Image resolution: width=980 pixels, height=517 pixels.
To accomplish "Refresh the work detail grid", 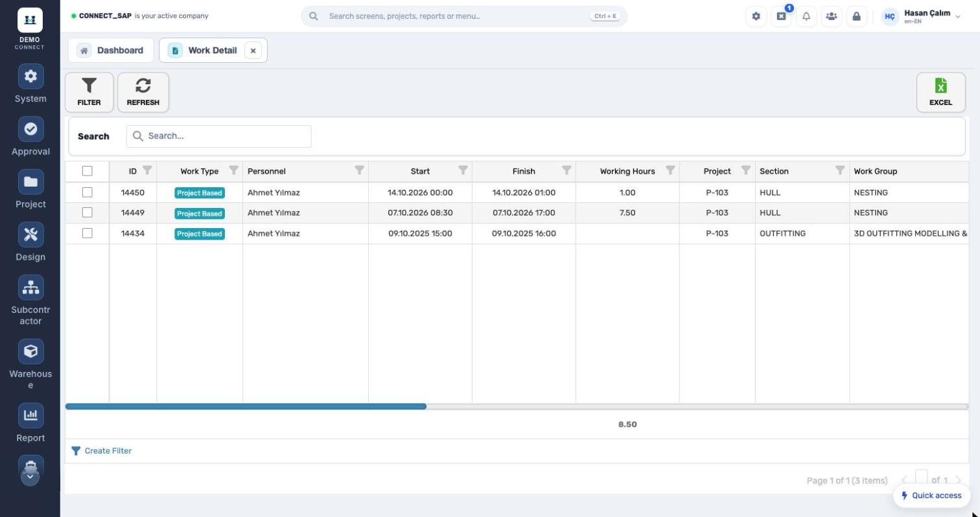I will pyautogui.click(x=143, y=92).
